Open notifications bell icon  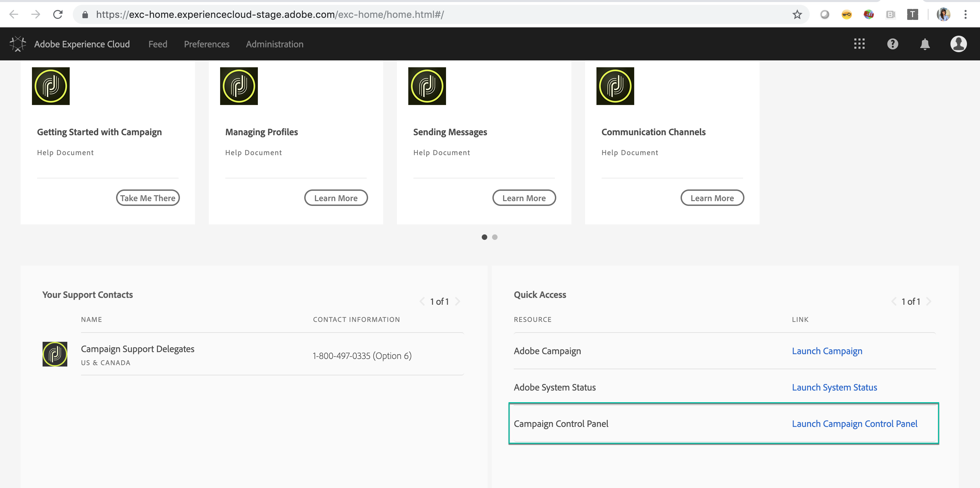point(924,44)
